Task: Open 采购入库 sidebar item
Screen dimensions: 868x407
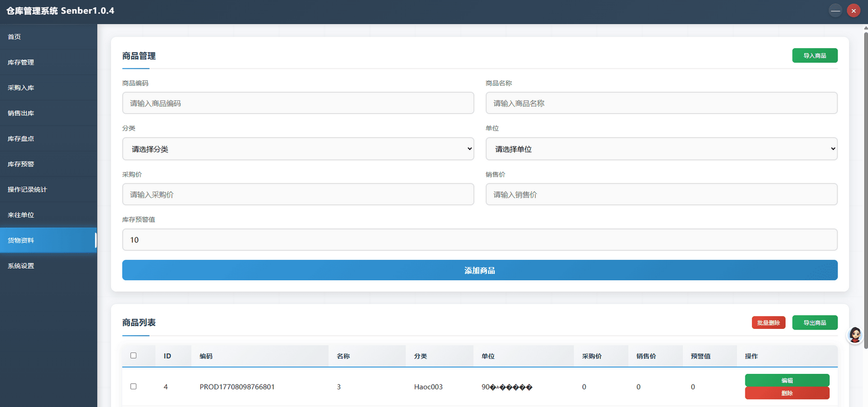Action: click(x=48, y=88)
